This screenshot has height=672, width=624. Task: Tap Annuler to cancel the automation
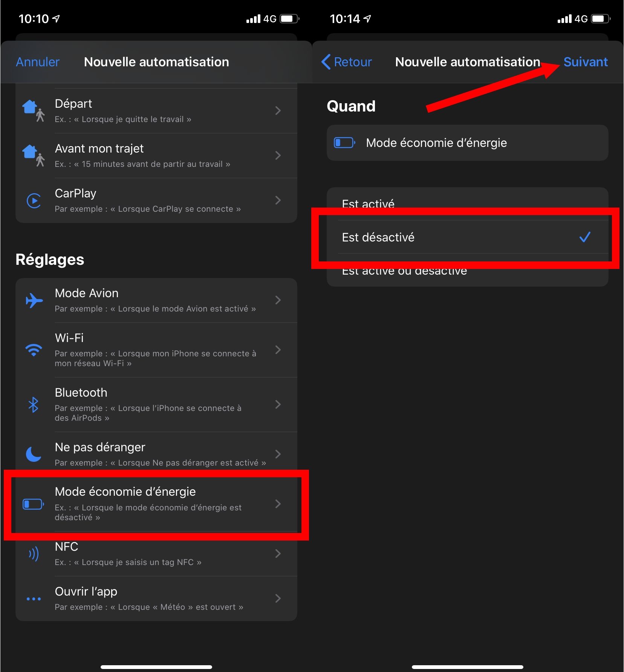(38, 62)
